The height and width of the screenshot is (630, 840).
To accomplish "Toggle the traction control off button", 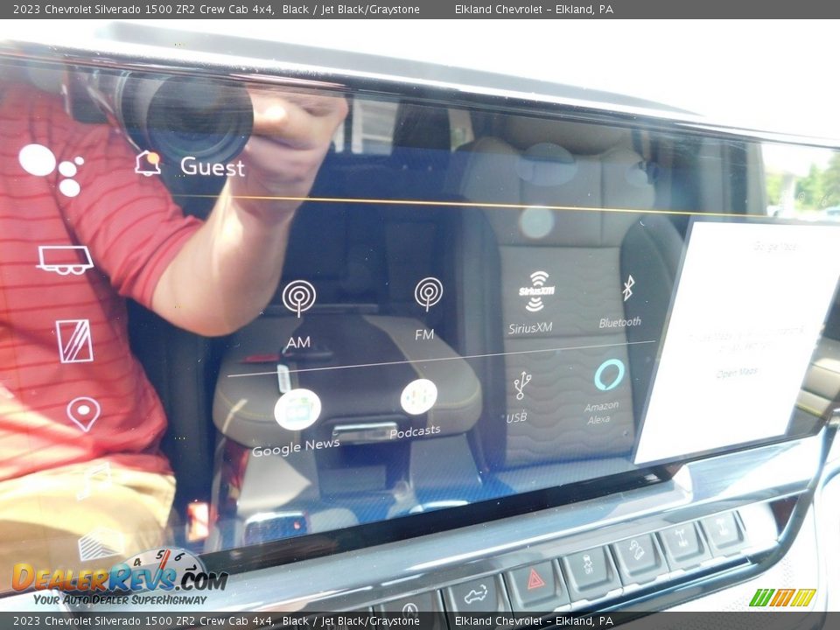I will coord(590,565).
